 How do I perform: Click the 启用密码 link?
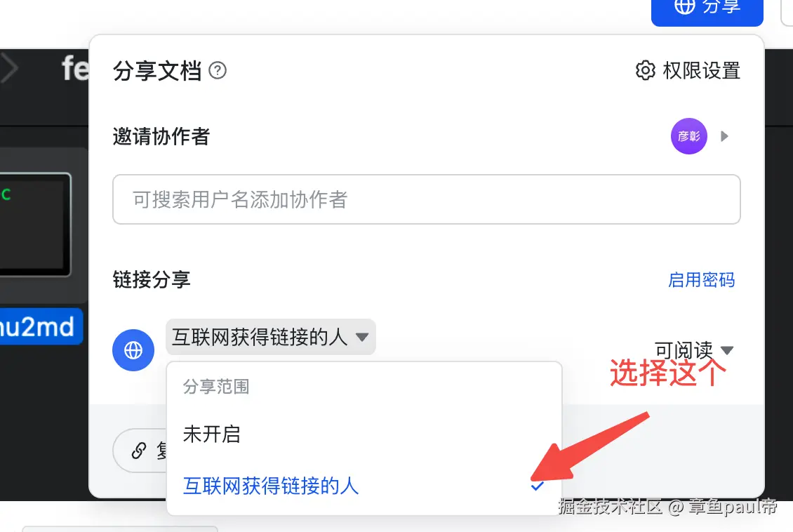click(702, 279)
